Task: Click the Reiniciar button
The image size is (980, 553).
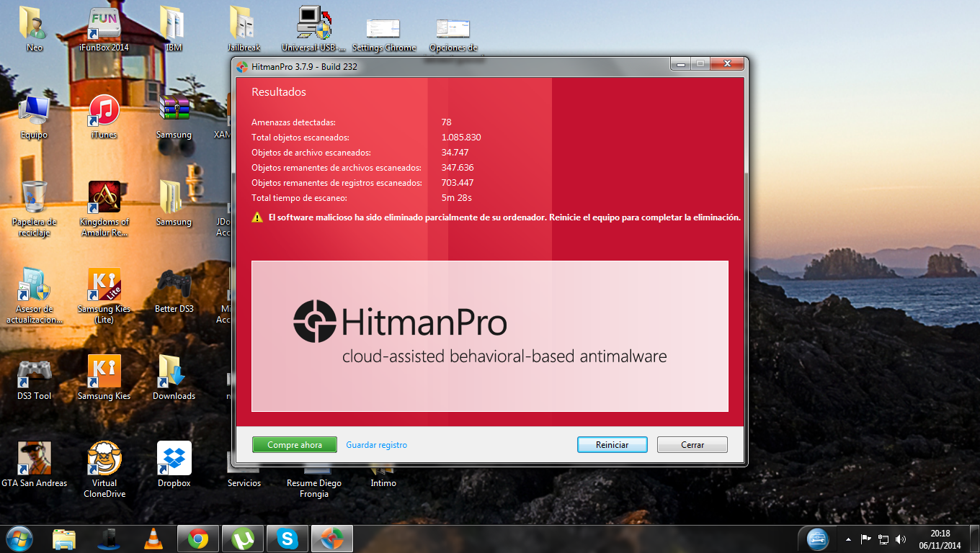Action: [x=612, y=445]
